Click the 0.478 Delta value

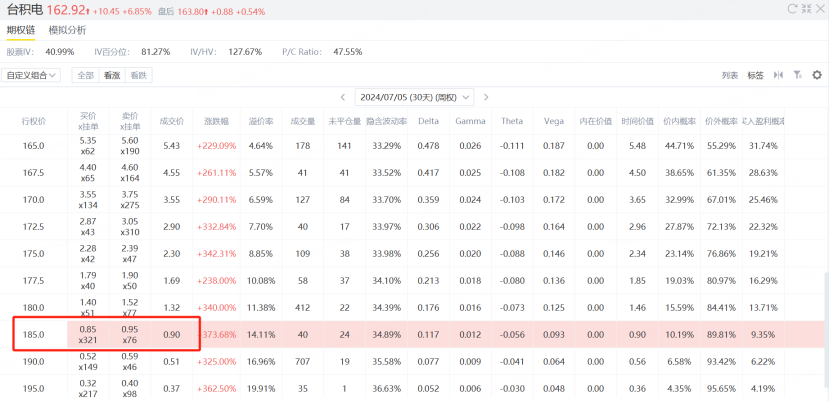[428, 146]
